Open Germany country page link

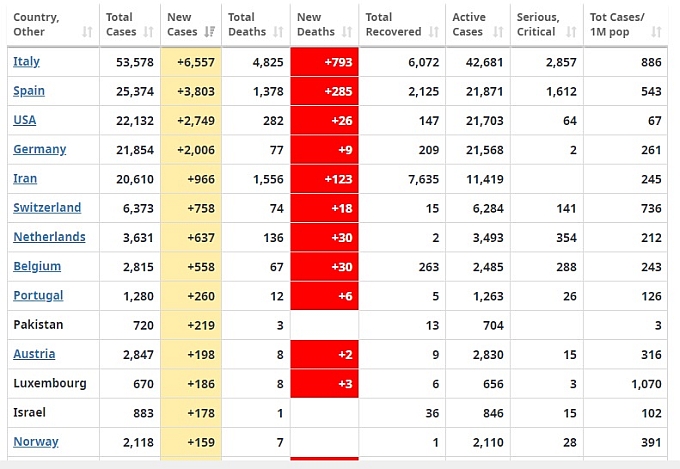[39, 149]
